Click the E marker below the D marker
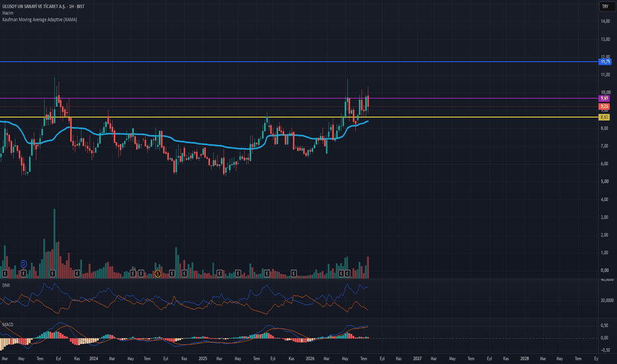617x364 pixels. [x=23, y=273]
